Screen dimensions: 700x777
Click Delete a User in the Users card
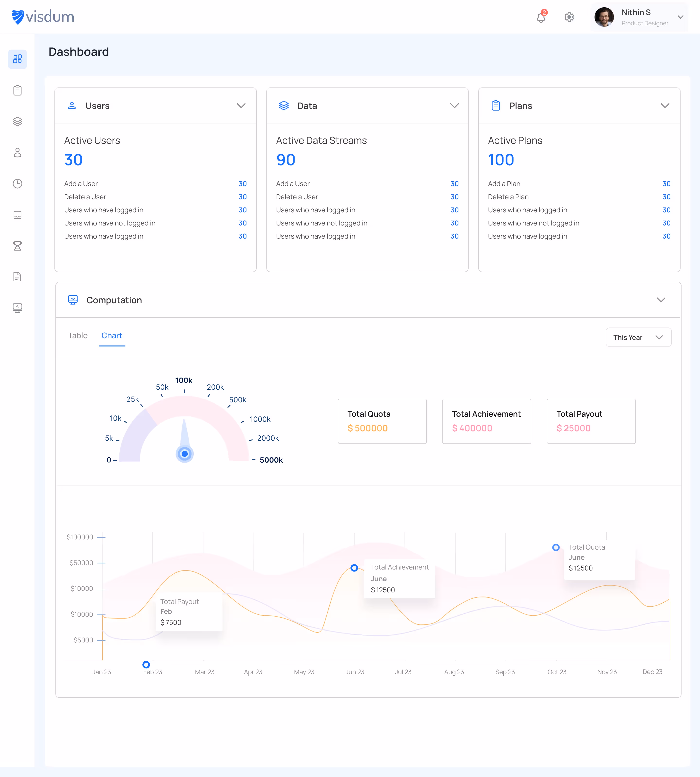pyautogui.click(x=85, y=197)
